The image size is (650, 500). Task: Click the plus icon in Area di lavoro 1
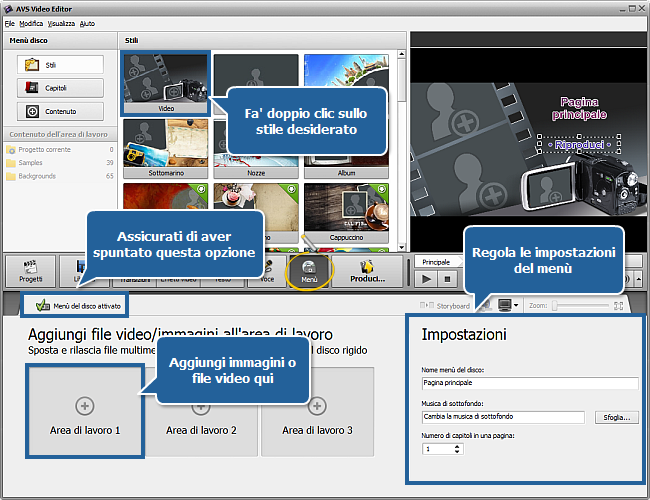click(x=85, y=405)
